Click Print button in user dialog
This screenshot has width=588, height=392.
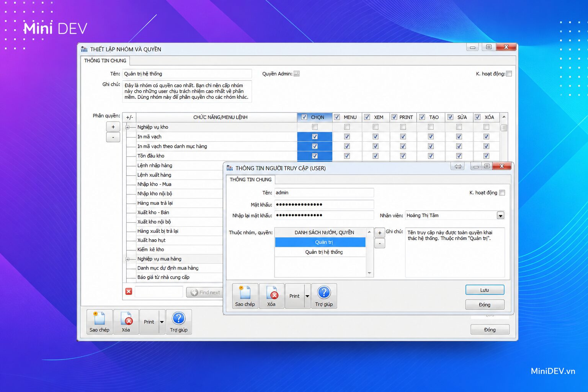(294, 296)
